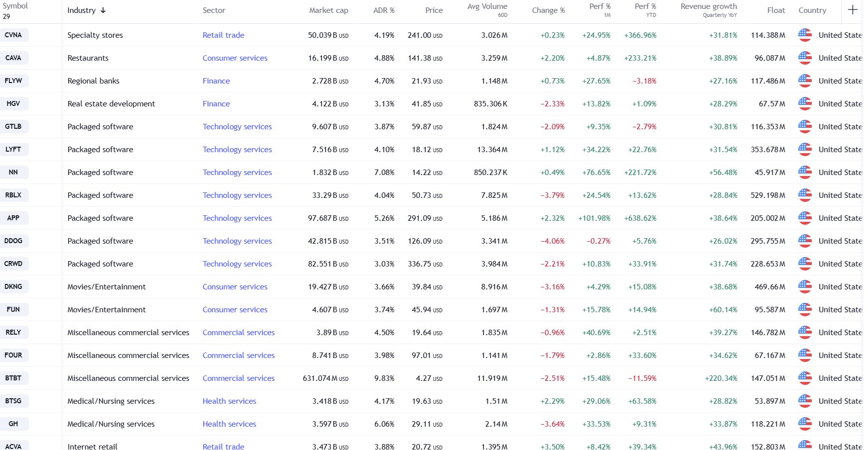The height and width of the screenshot is (450, 868).
Task: Click the APP row United States flag
Action: [x=805, y=218]
